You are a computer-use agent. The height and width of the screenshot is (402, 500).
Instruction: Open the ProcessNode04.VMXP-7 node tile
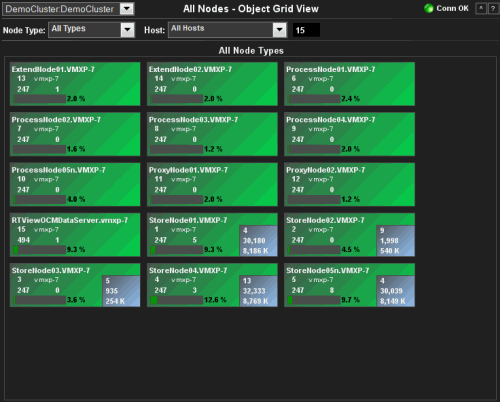click(349, 134)
